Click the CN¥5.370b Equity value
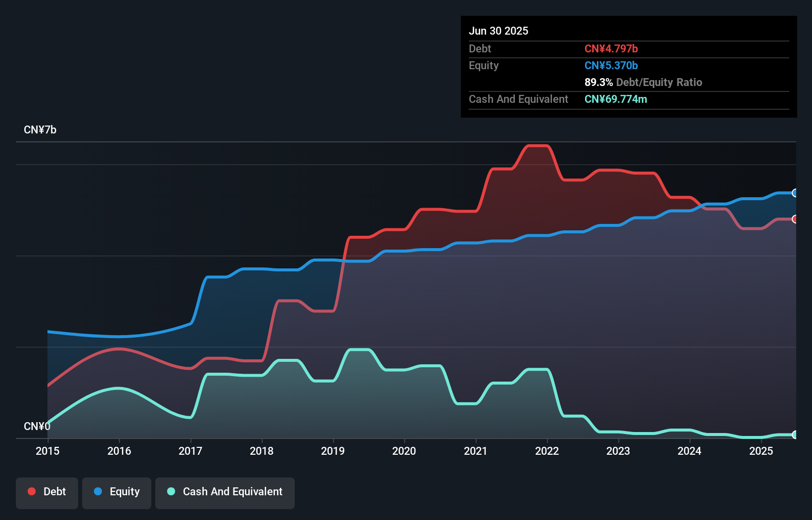Viewport: 812px width, 520px height. pos(611,65)
